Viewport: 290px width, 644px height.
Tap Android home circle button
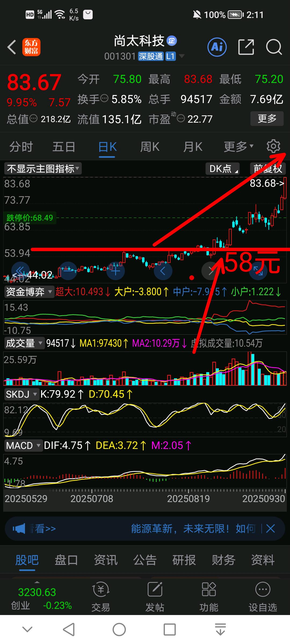click(x=119, y=629)
